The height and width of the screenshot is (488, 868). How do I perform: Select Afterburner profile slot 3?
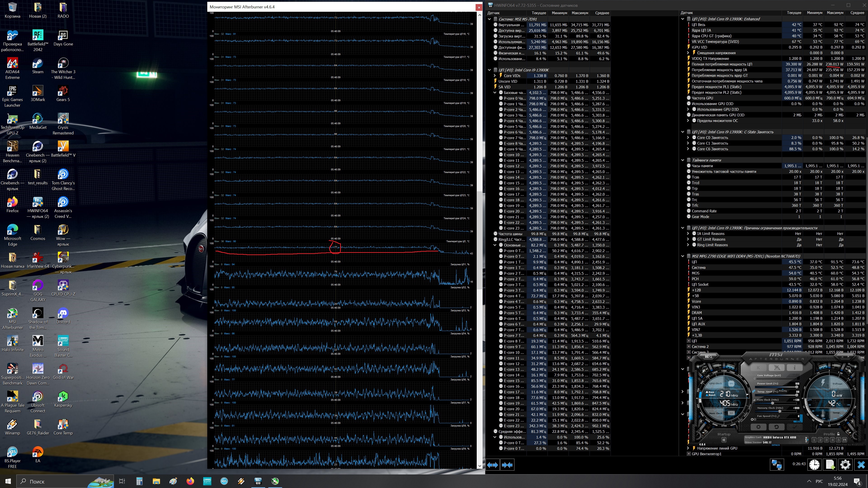(826, 440)
